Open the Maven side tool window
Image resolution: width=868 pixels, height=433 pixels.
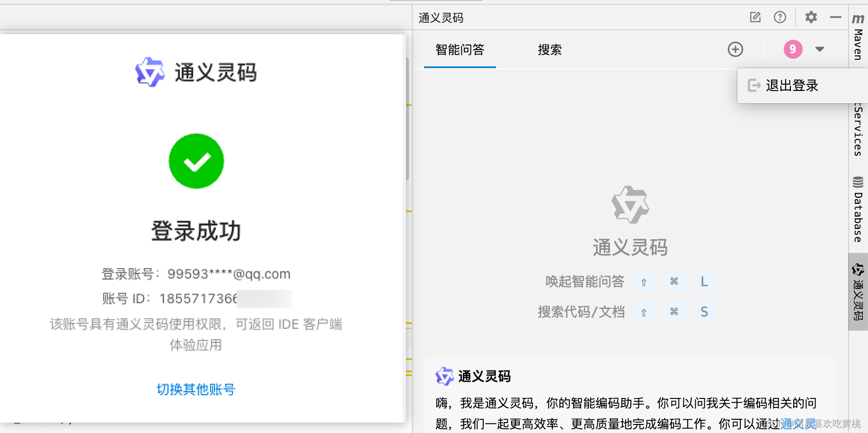pyautogui.click(x=858, y=37)
